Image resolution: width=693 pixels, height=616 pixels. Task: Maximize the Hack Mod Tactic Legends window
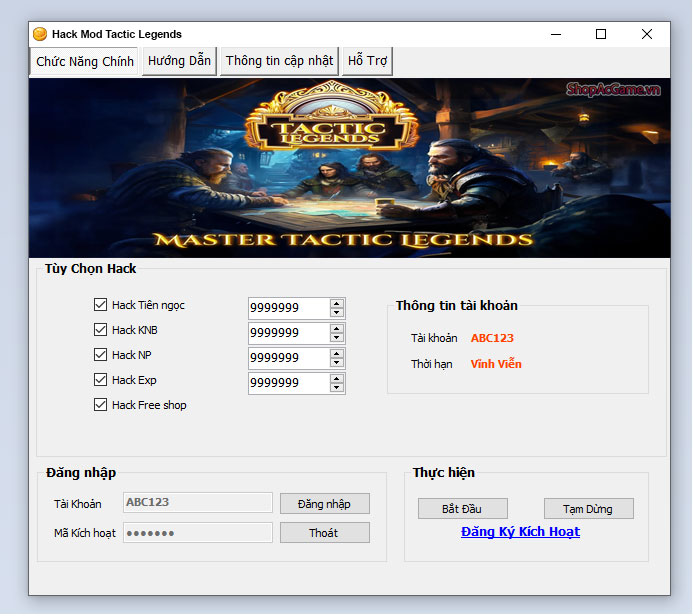click(x=601, y=34)
